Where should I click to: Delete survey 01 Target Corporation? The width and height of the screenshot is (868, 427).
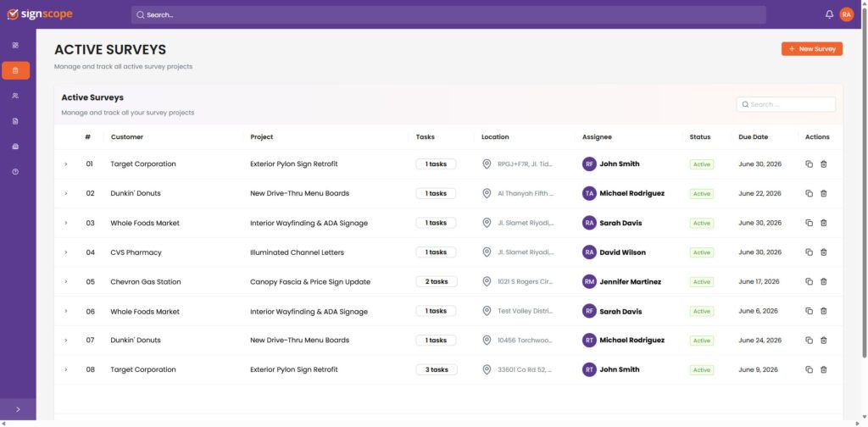(x=824, y=164)
